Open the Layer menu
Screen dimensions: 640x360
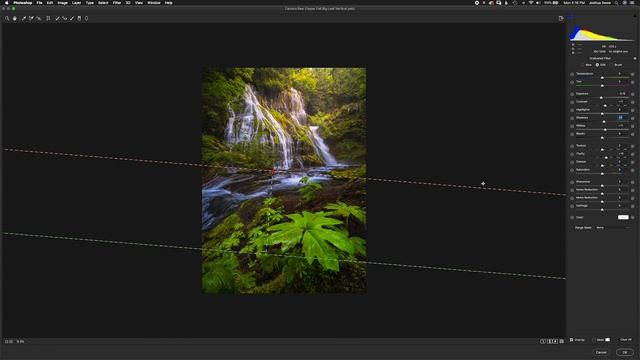click(x=76, y=3)
